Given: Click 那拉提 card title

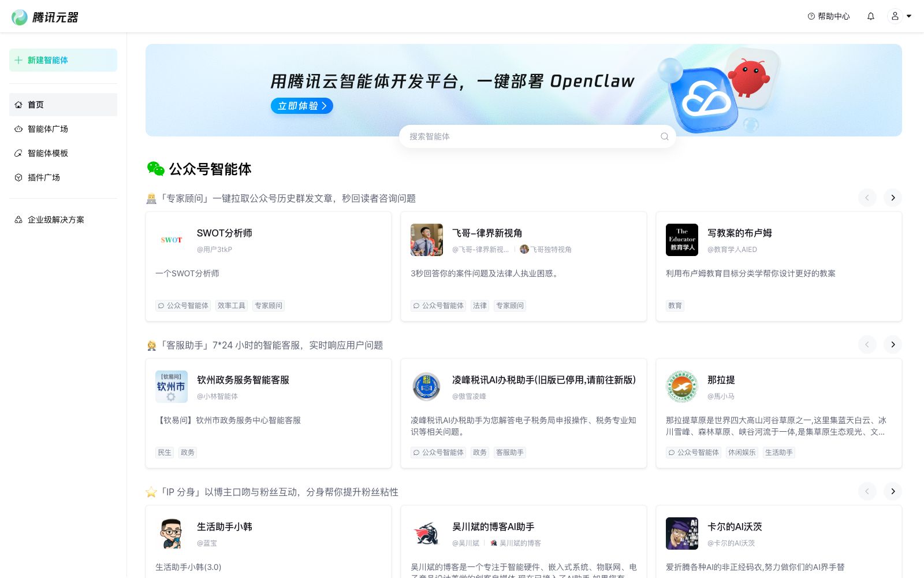Looking at the screenshot, I should point(721,380).
